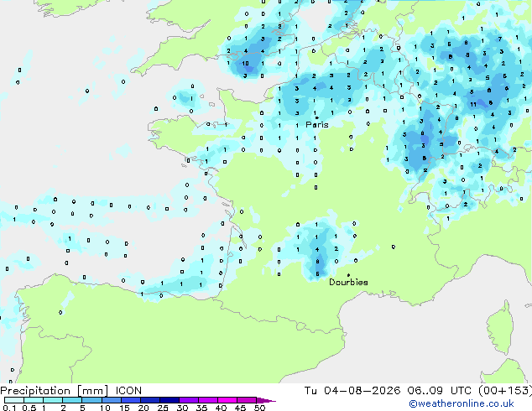Click the Paris city label
The image size is (532, 411).
317,125
